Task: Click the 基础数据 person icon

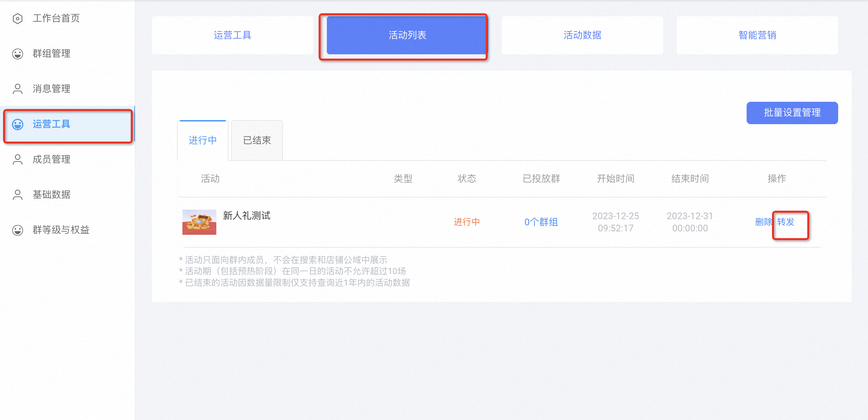Action: (18, 195)
